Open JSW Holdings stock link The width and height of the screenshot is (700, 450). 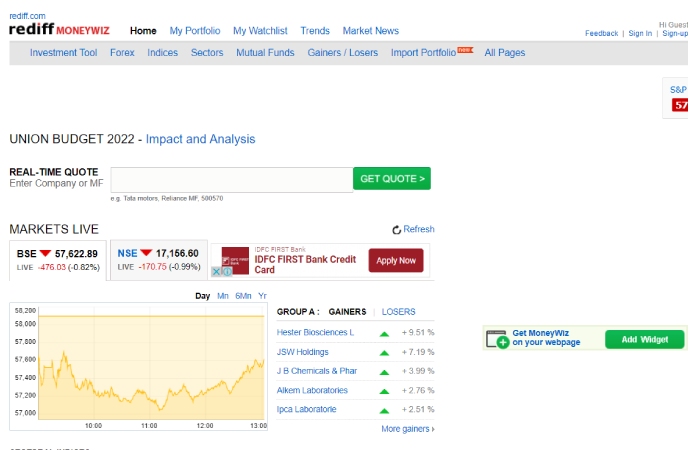click(303, 352)
